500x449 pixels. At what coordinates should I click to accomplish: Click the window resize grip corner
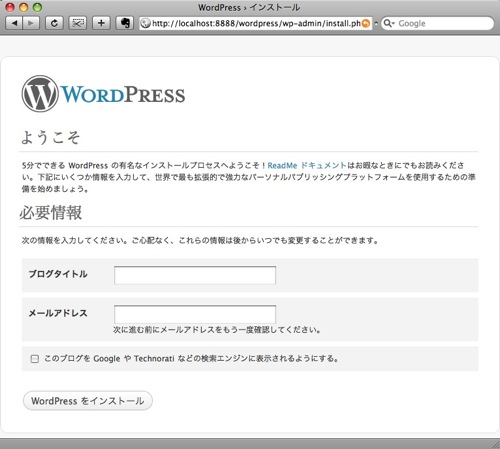pyautogui.click(x=495, y=444)
